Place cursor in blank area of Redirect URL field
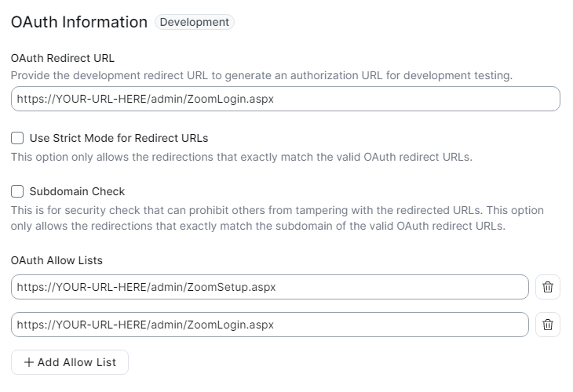This screenshot has width=573, height=392. pyautogui.click(x=417, y=99)
